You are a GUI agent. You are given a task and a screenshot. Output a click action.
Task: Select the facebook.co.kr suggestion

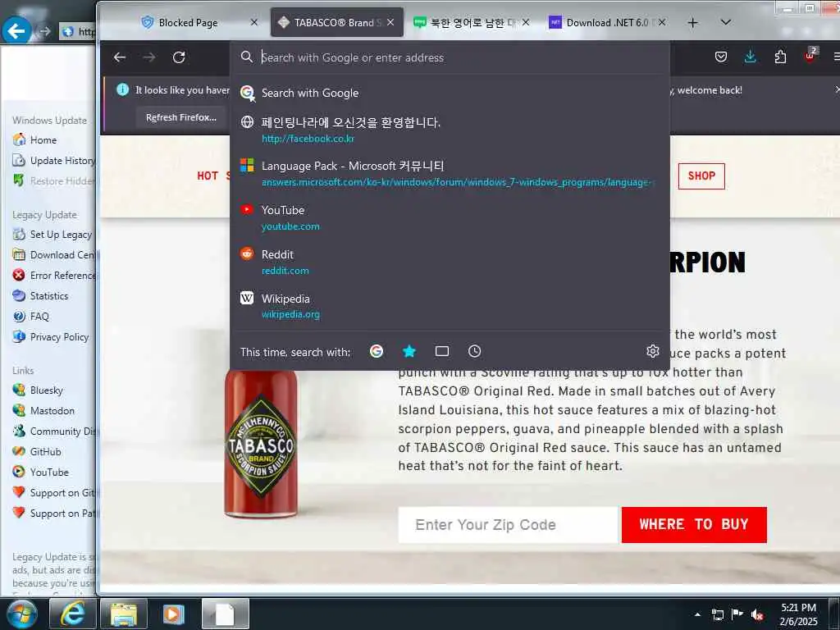(x=450, y=130)
